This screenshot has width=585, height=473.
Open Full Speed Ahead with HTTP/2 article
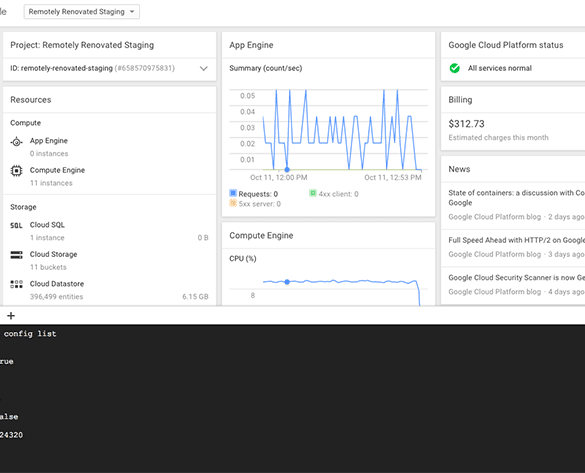516,240
